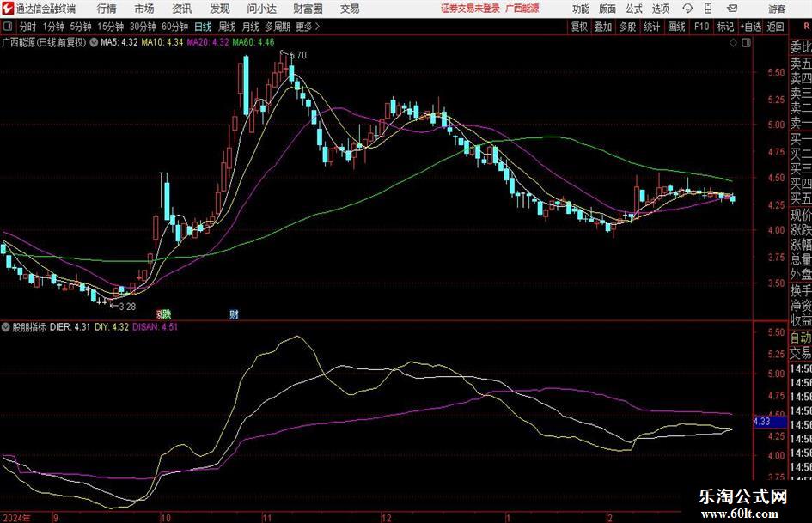Open the 交易 menu

click(350, 9)
